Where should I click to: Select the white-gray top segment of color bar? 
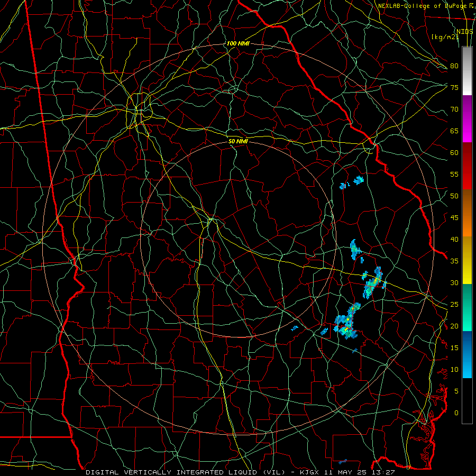click(467, 71)
